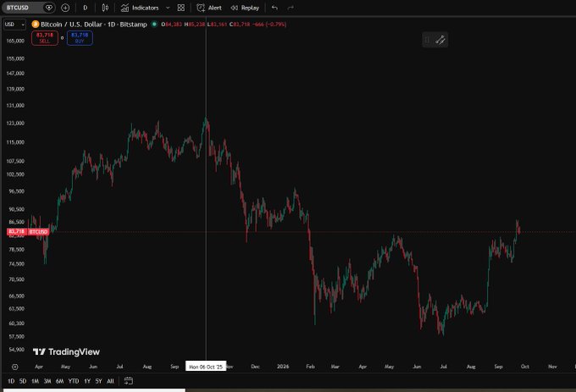
Task: Open time axis settings gear icon
Action: click(14, 367)
